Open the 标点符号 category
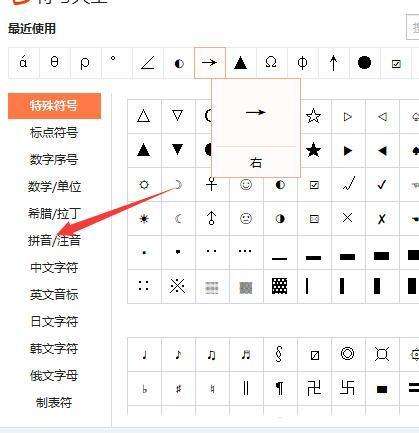The image size is (419, 433). [x=54, y=133]
